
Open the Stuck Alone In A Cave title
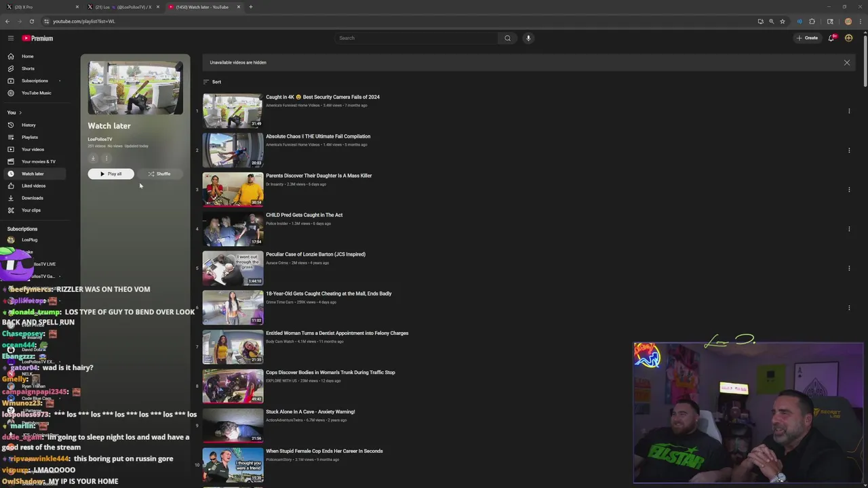point(310,411)
